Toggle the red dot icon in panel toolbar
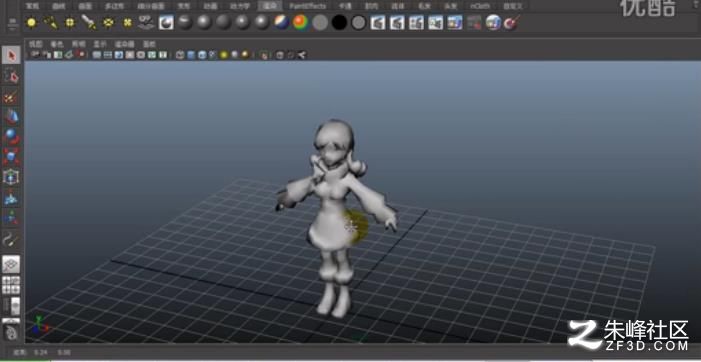The height and width of the screenshot is (362, 701). [x=81, y=55]
